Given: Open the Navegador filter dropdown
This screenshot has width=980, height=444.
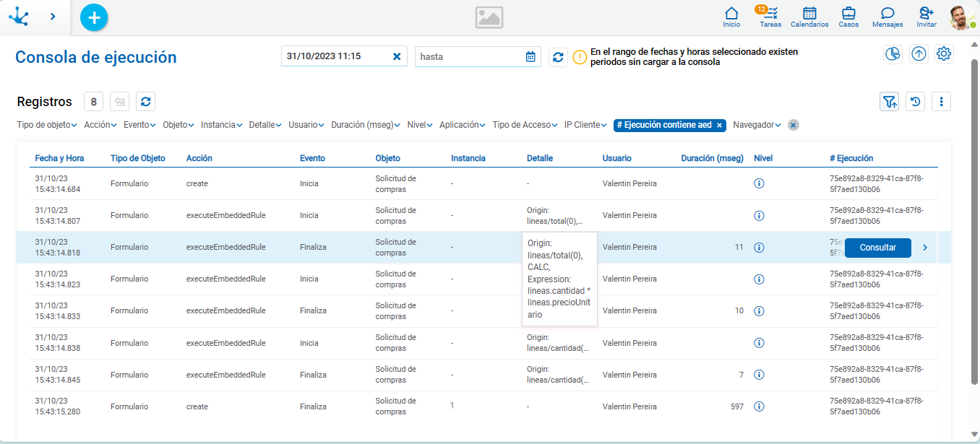Looking at the screenshot, I should click(x=757, y=125).
